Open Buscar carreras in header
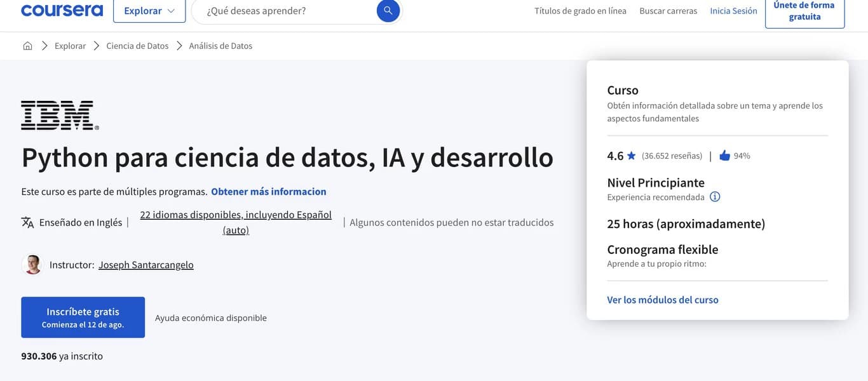This screenshot has height=381, width=868. coord(668,11)
